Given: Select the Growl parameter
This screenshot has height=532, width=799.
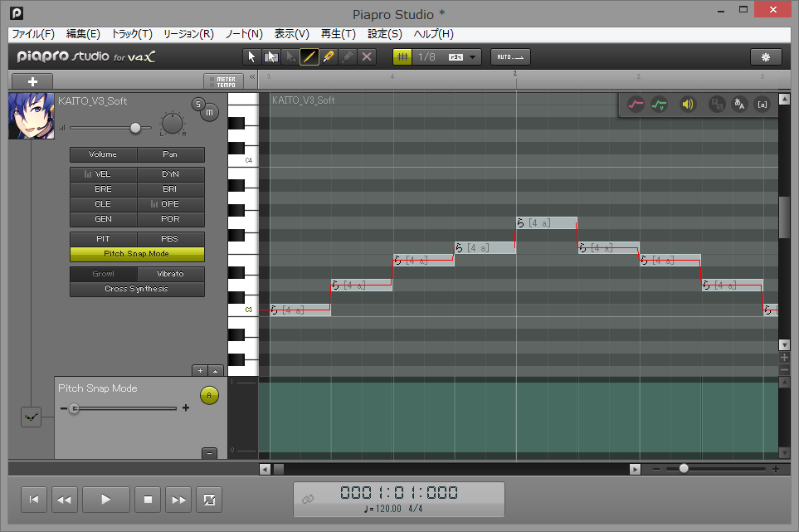Looking at the screenshot, I should pos(104,274).
